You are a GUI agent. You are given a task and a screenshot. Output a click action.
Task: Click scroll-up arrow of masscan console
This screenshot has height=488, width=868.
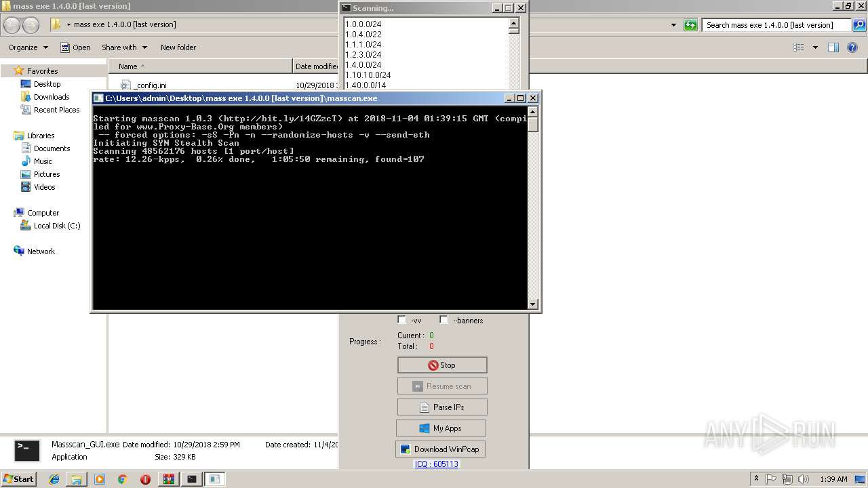[533, 111]
